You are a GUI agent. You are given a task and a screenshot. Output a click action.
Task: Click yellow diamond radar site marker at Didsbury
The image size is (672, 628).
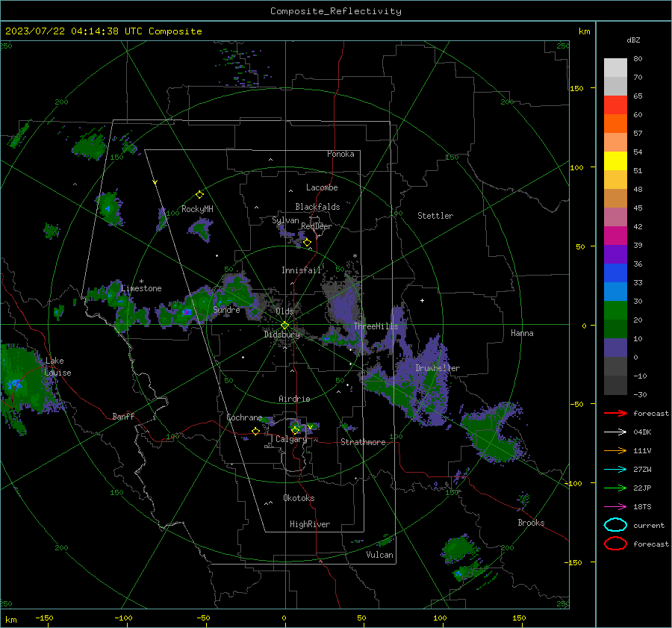click(x=284, y=326)
